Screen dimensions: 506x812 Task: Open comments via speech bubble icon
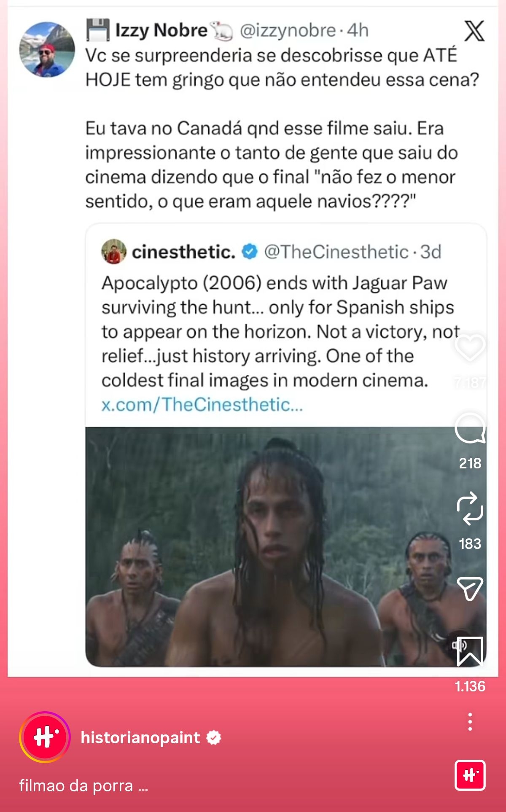(x=470, y=428)
